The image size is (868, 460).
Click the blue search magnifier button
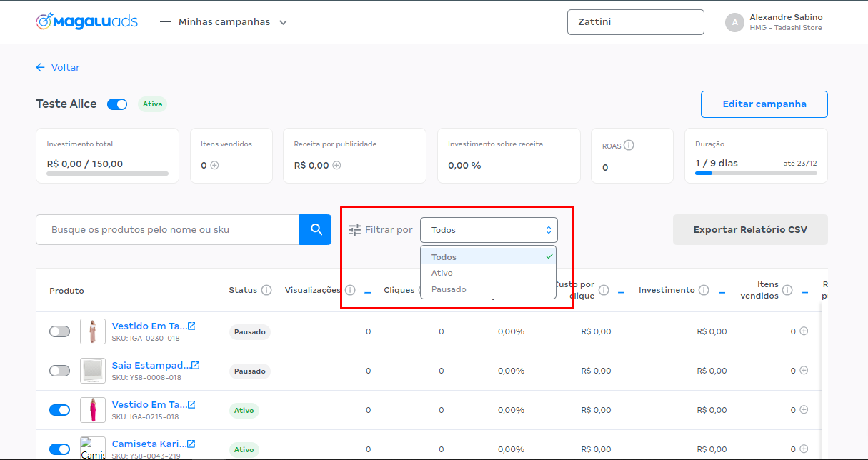(x=316, y=229)
